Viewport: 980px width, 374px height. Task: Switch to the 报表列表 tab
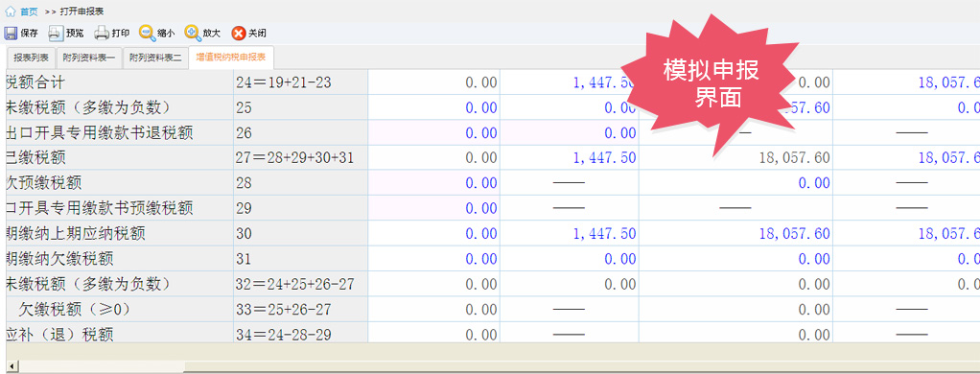(x=32, y=58)
